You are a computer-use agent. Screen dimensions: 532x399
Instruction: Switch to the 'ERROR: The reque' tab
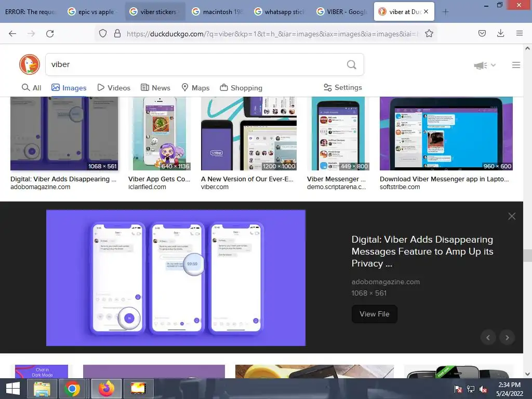click(x=30, y=12)
